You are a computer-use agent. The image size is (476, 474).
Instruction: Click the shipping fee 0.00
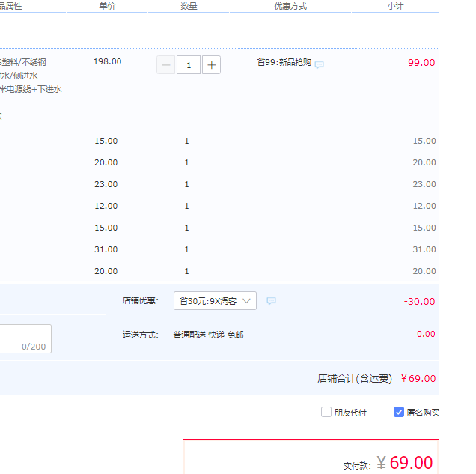point(426,334)
